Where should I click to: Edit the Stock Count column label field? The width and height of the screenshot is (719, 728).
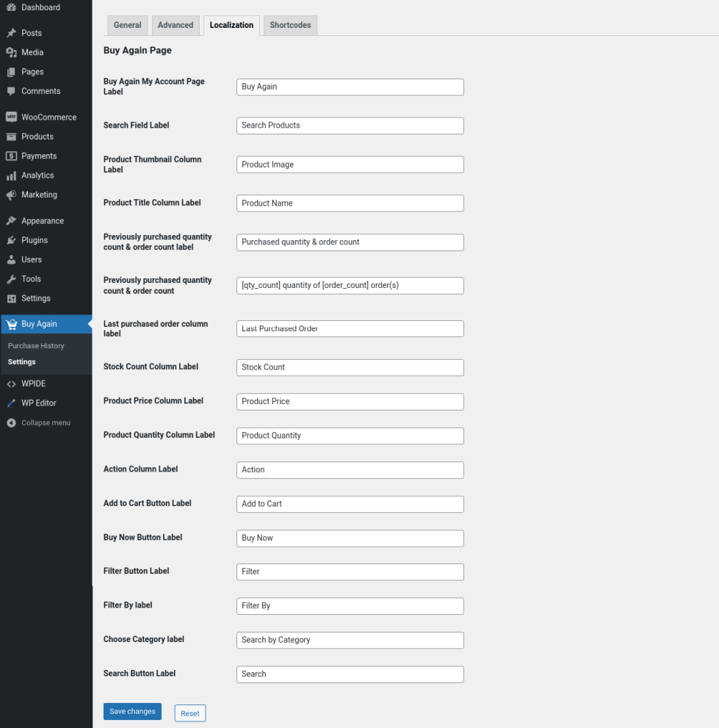[350, 367]
